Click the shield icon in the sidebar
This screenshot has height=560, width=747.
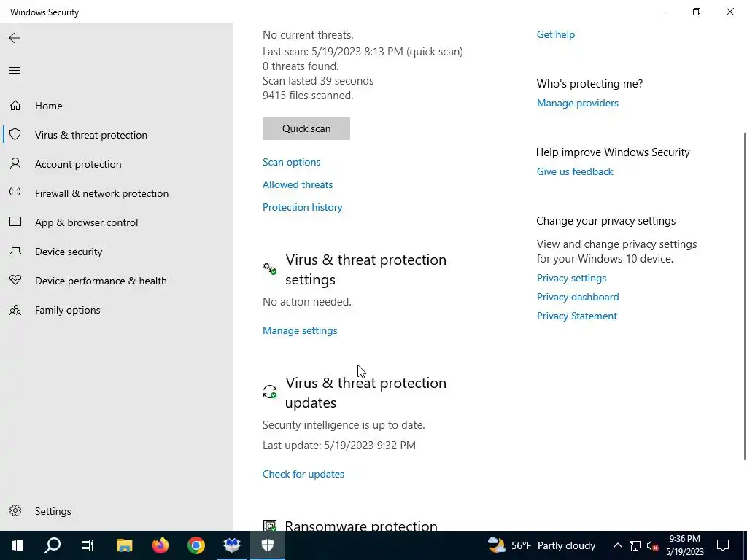click(x=15, y=134)
